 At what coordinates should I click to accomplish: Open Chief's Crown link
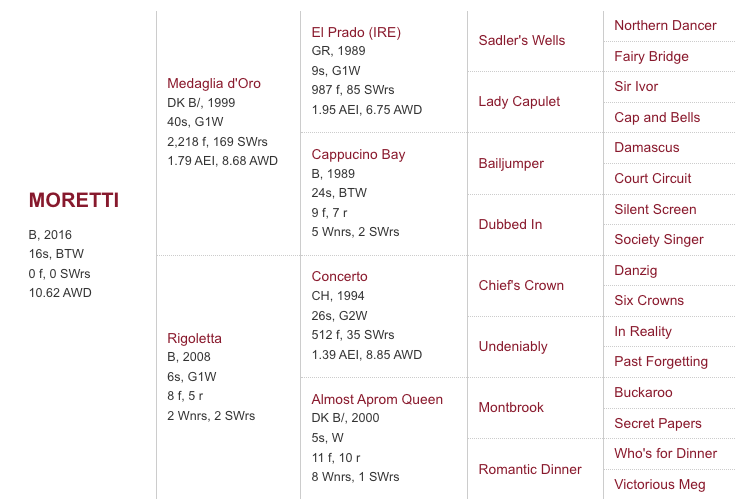pos(521,285)
